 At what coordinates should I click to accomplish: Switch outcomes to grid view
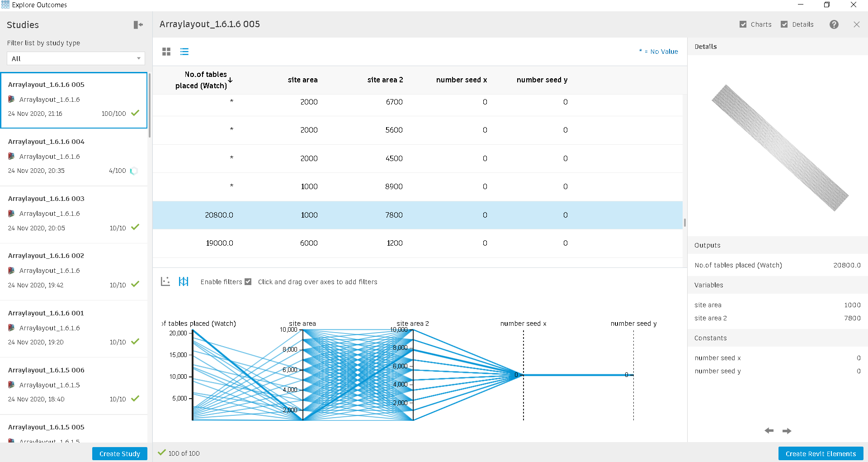[166, 52]
